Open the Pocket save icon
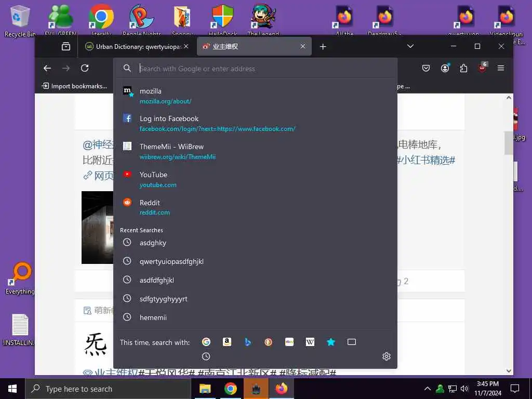The image size is (532, 399). [426, 68]
